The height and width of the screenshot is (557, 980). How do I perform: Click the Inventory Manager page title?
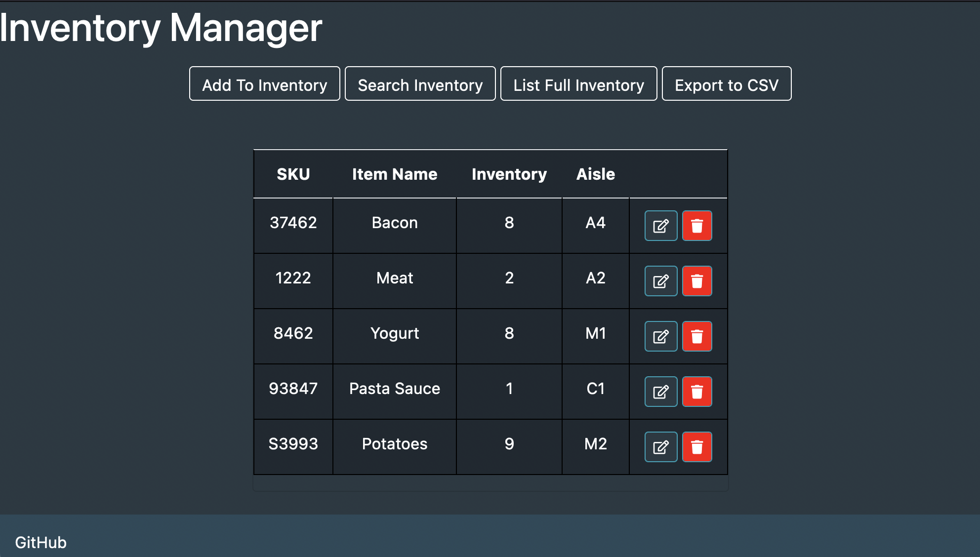161,27
